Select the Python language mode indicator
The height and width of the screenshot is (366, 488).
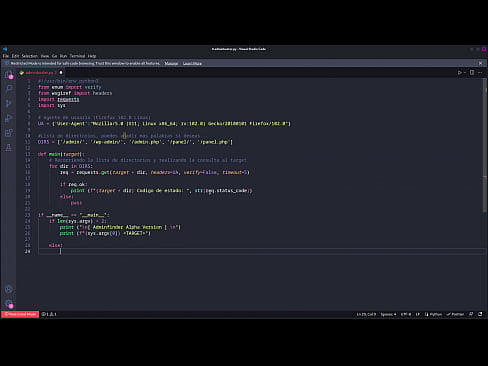click(x=433, y=314)
